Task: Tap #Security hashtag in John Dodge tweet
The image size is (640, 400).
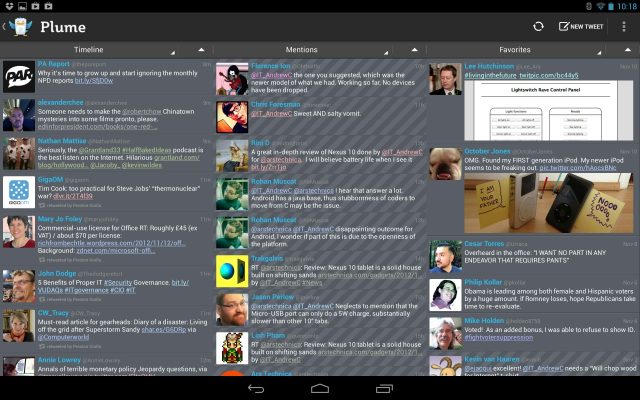Action: (118, 282)
